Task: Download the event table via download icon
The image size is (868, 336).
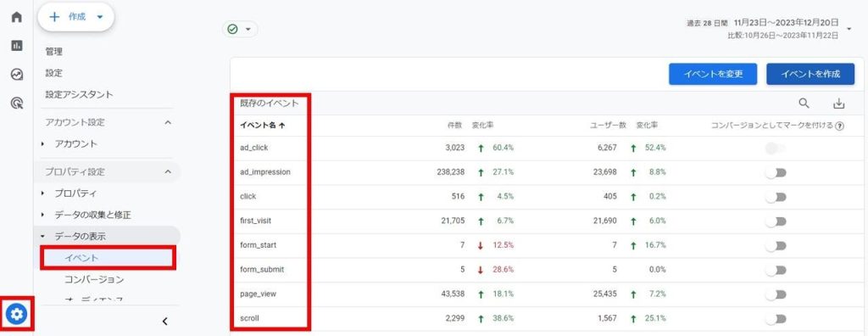Action: pos(838,104)
